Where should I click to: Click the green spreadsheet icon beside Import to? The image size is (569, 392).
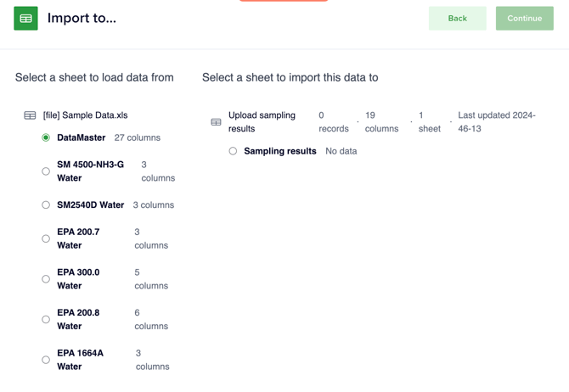point(25,19)
